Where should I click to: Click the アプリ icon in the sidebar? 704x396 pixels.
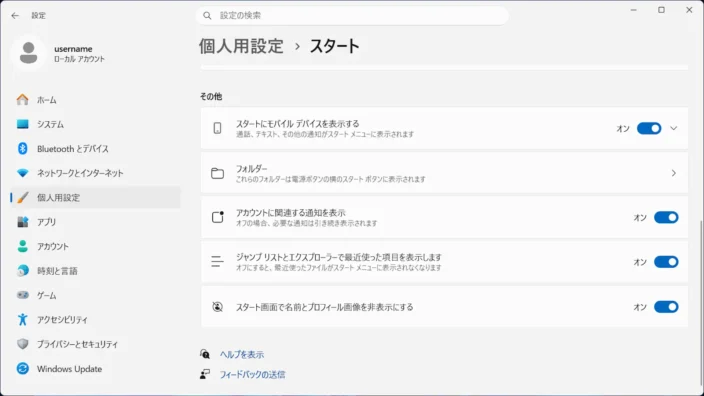[22, 222]
